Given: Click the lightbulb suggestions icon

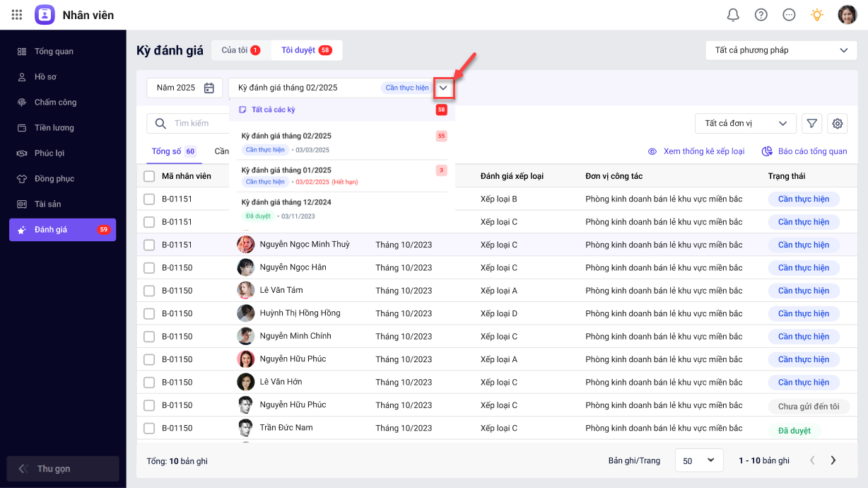Looking at the screenshot, I should click(817, 15).
